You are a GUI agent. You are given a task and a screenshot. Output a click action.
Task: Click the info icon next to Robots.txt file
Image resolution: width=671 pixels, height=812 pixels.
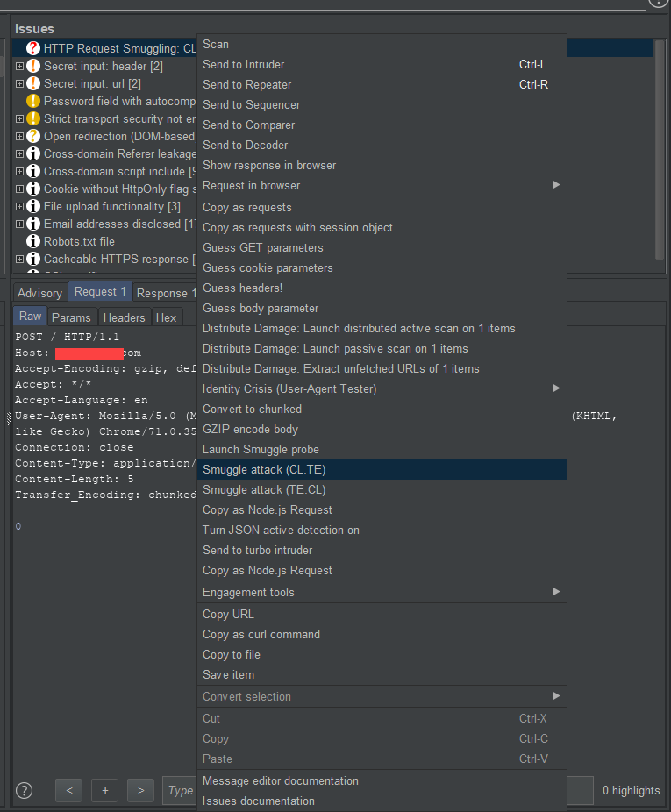(x=33, y=241)
